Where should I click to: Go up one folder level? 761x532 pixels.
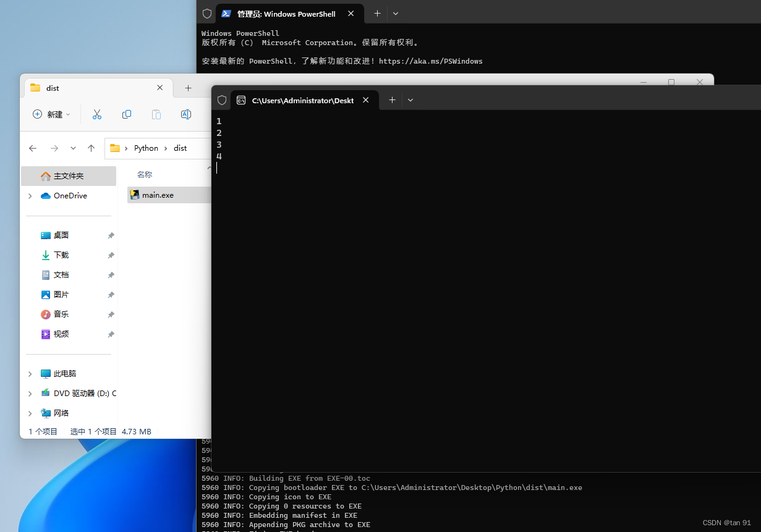coord(91,148)
